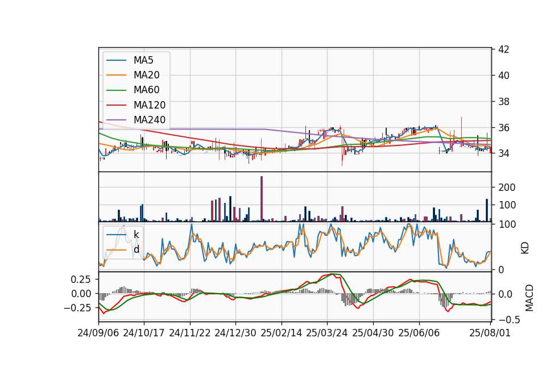
Task: Click the price axis value 38
Action: pos(503,102)
